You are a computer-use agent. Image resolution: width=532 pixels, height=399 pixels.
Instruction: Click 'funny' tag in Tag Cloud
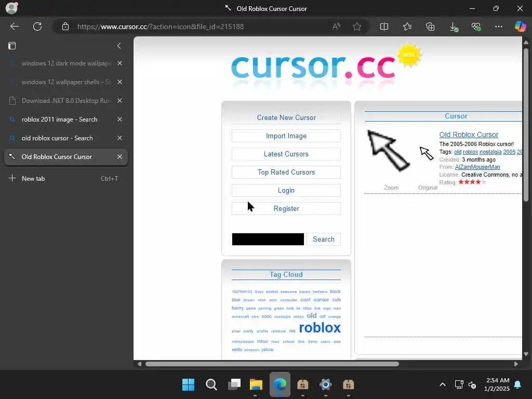(x=237, y=308)
